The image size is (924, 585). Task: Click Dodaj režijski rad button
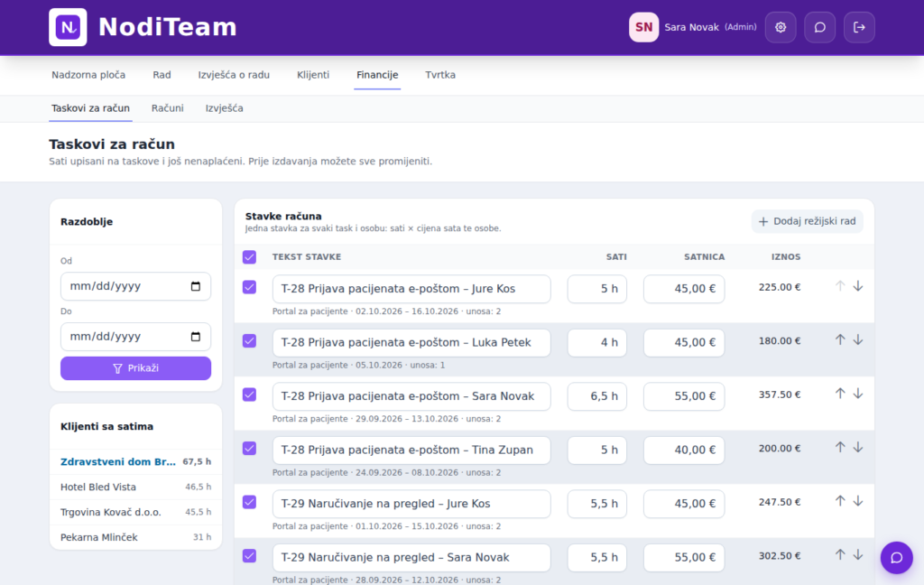(x=808, y=221)
